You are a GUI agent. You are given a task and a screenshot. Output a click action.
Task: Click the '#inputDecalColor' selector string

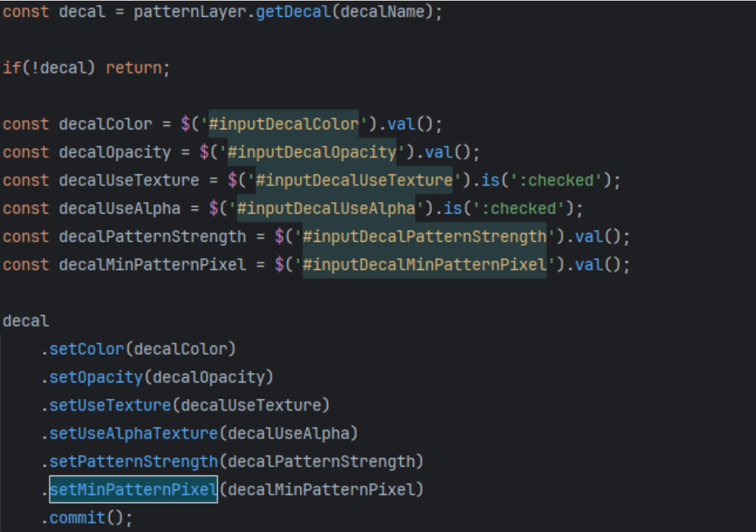tap(284, 125)
